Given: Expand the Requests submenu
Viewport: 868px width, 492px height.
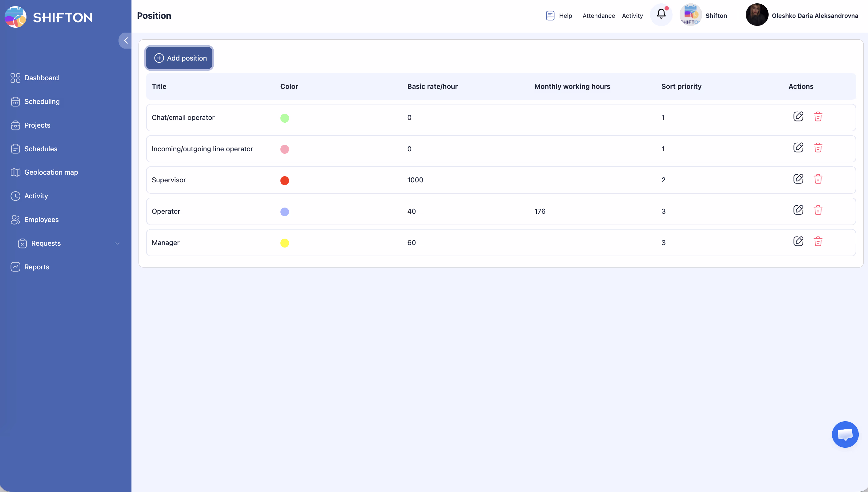Looking at the screenshot, I should coord(117,243).
